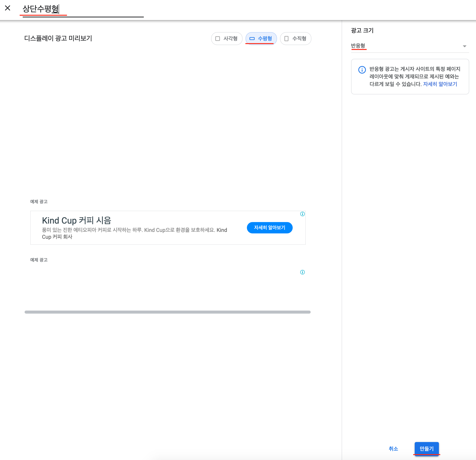
Task: Click the info icon on Kind Cup ad
Action: coord(302,214)
